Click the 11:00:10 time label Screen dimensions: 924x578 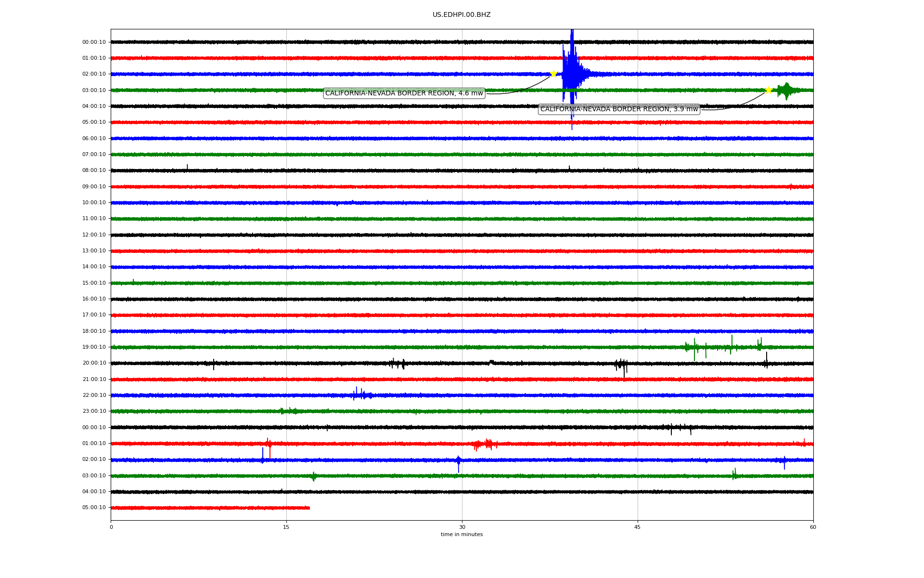click(94, 219)
